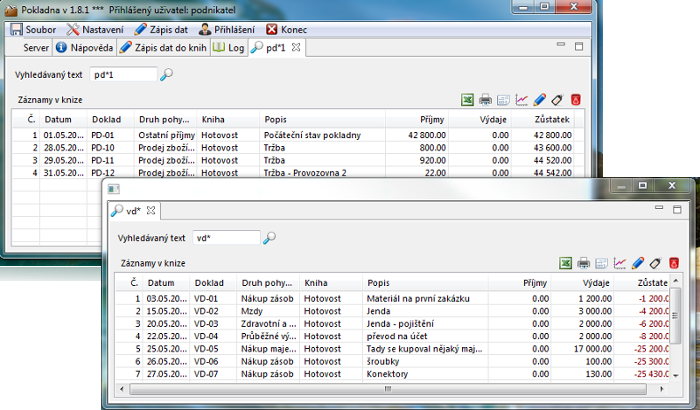Print records in the pd*1 view
Image resolution: width=700 pixels, height=410 pixels.
tap(485, 99)
